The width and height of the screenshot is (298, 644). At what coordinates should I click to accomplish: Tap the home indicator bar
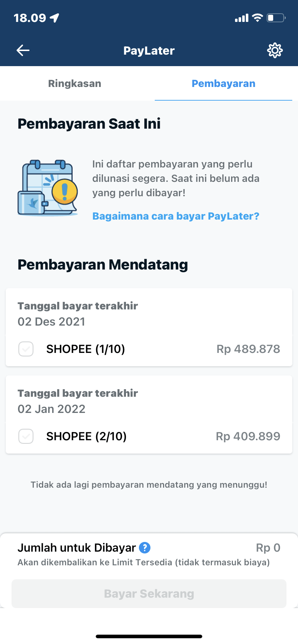pos(149,636)
